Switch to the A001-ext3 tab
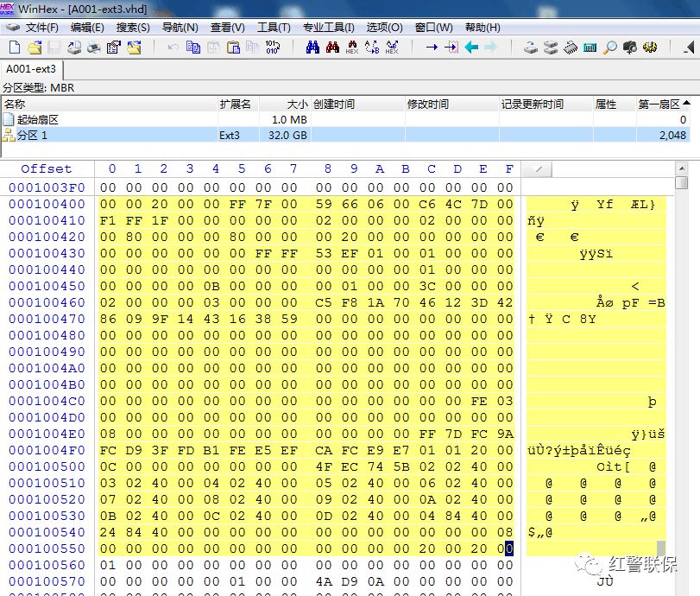The width and height of the screenshot is (700, 596). 32,69
